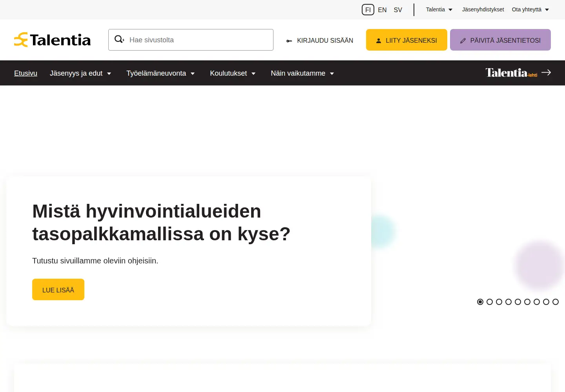Click the search magnifier icon
Image resolution: width=565 pixels, height=392 pixels.
coord(119,39)
